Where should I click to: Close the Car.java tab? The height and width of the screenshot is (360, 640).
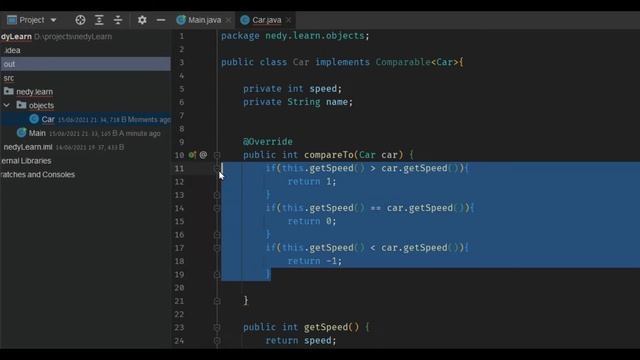[289, 20]
